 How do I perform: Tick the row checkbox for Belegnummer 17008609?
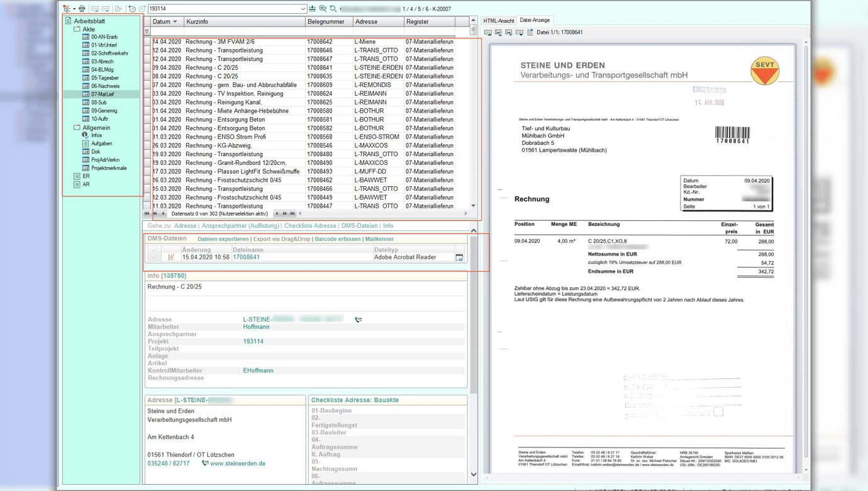[147, 85]
